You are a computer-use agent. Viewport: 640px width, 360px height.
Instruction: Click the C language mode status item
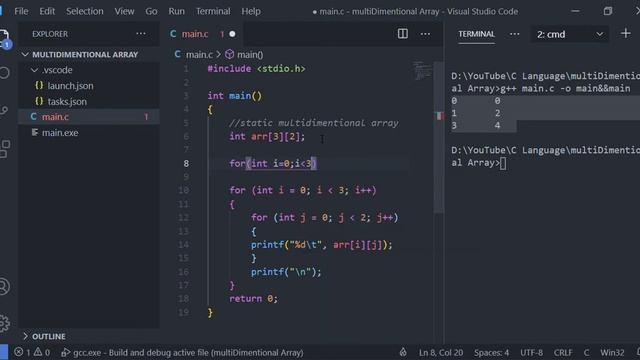(x=586, y=352)
